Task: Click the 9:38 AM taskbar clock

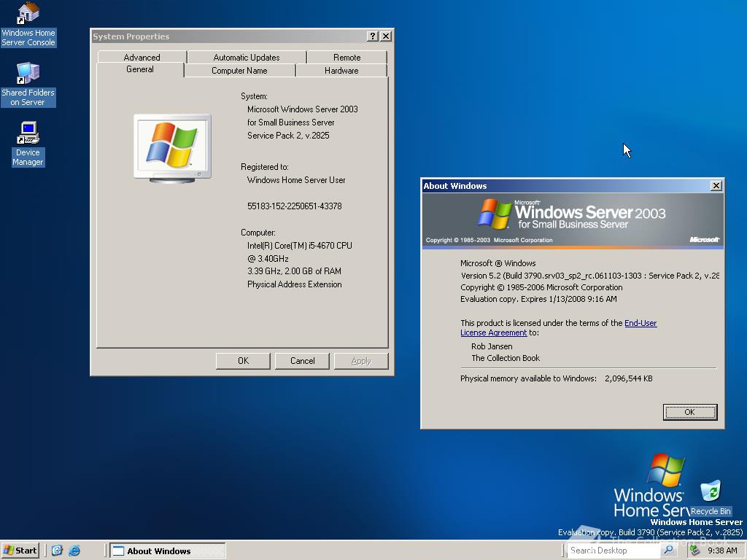Action: (722, 551)
